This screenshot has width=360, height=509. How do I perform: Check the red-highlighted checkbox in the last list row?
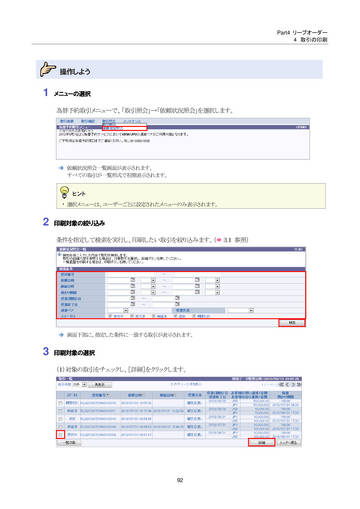coord(60,435)
